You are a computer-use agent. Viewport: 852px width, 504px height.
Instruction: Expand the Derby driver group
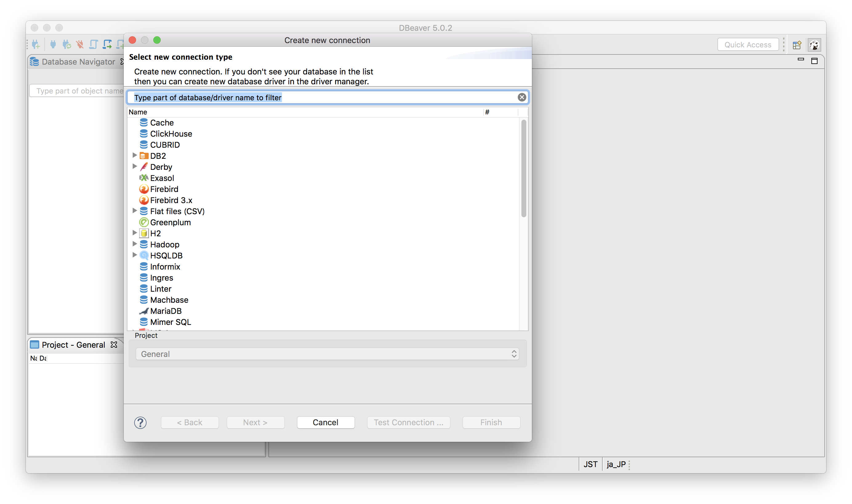pyautogui.click(x=135, y=166)
